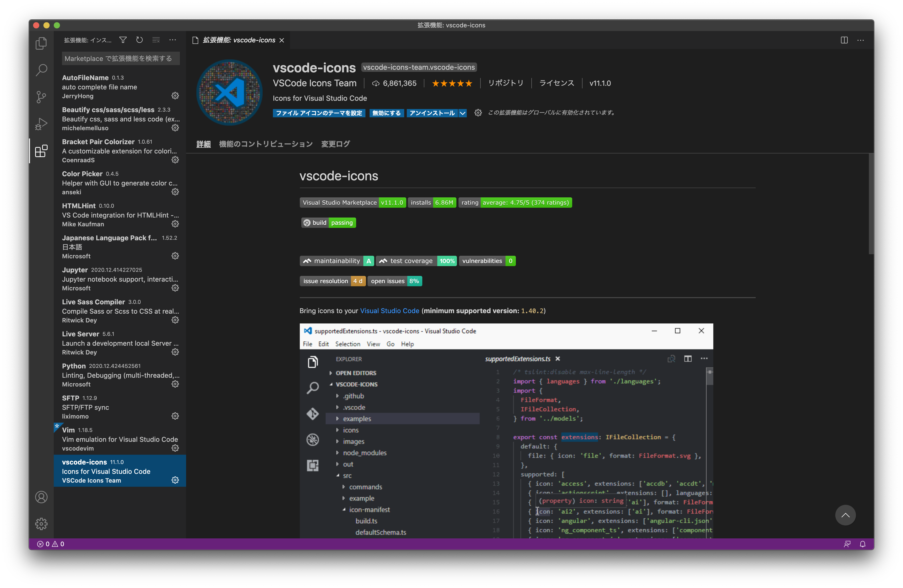This screenshot has height=588, width=903.
Task: Open editor more actions menu
Action: point(861,40)
